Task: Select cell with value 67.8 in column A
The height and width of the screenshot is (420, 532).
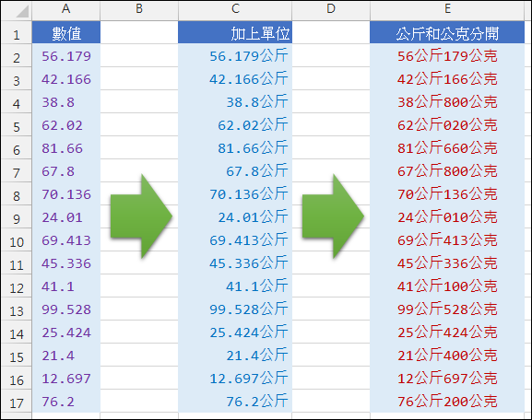Action: 66,170
